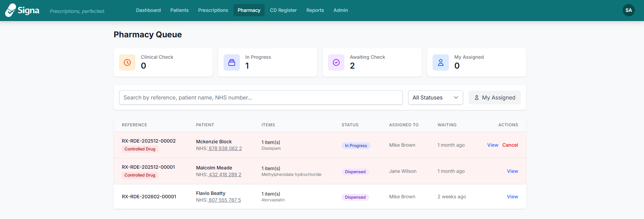View the Mckenzie Block prescription
This screenshot has height=219, width=644.
point(493,145)
